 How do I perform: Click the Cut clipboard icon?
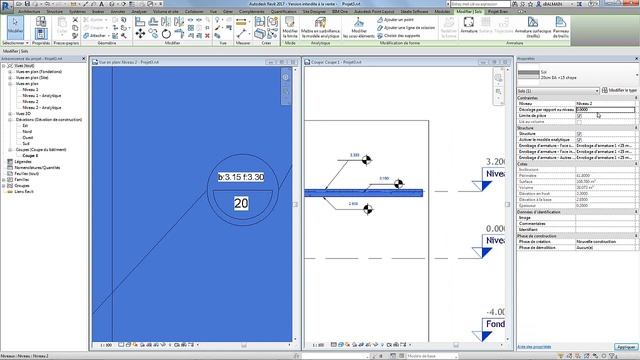pos(75,20)
